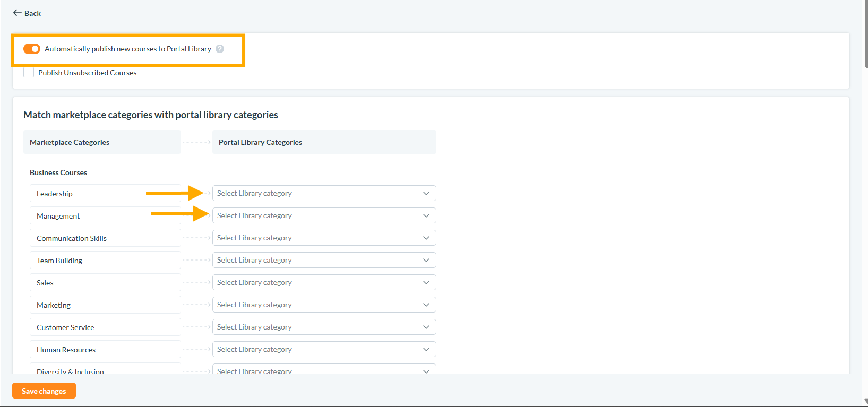Choose Library category for Team Building
This screenshot has width=868, height=407.
pyautogui.click(x=324, y=260)
